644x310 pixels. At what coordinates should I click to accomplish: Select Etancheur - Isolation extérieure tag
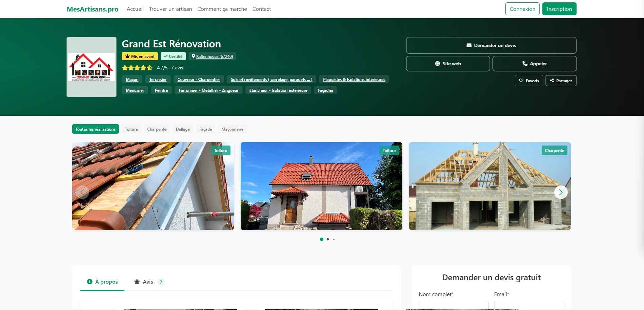278,90
